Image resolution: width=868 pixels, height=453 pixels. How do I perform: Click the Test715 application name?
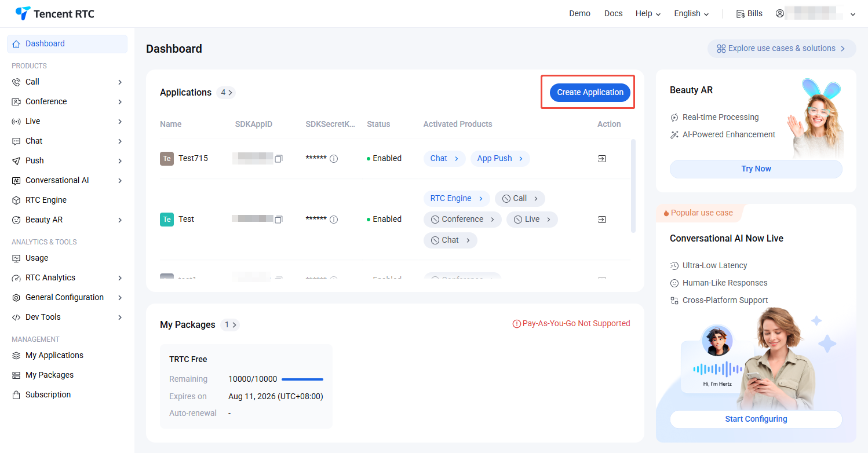tap(193, 159)
